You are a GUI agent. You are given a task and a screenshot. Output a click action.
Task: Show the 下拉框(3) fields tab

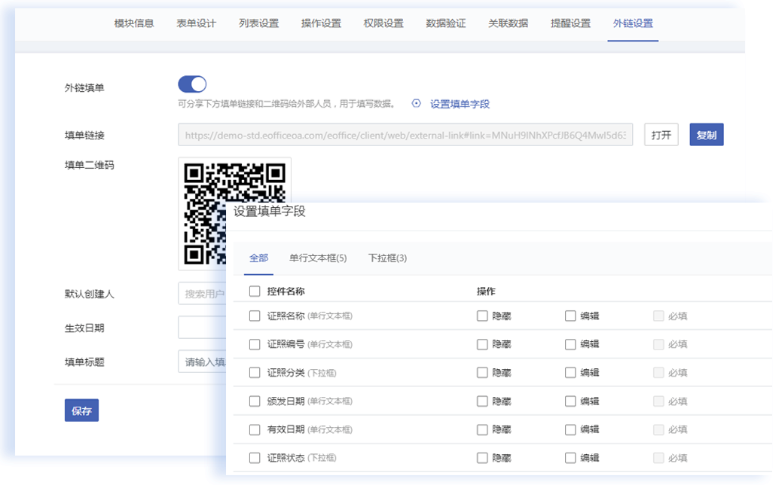pos(387,258)
